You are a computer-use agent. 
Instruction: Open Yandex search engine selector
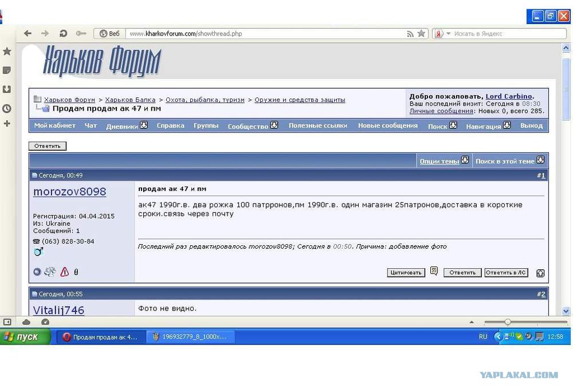442,34
